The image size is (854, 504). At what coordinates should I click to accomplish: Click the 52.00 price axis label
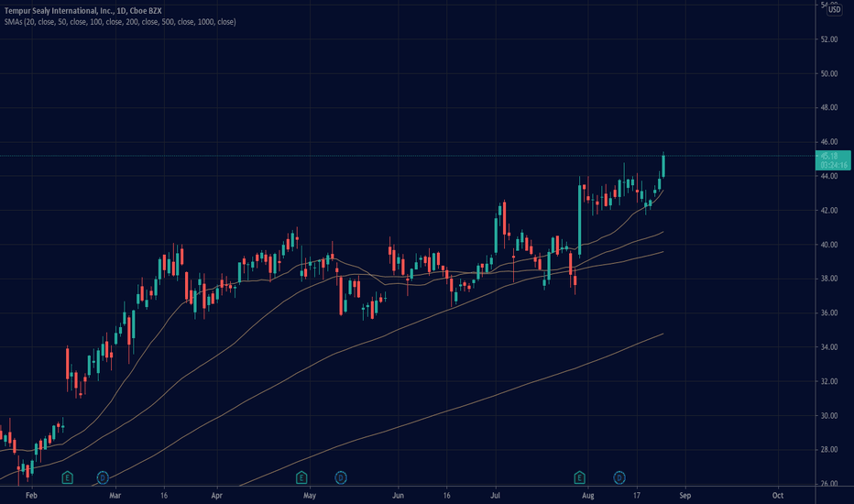(829, 39)
